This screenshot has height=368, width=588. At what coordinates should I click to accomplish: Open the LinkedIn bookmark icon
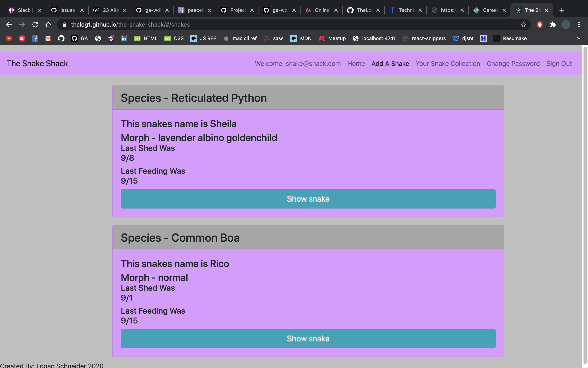pyautogui.click(x=124, y=38)
